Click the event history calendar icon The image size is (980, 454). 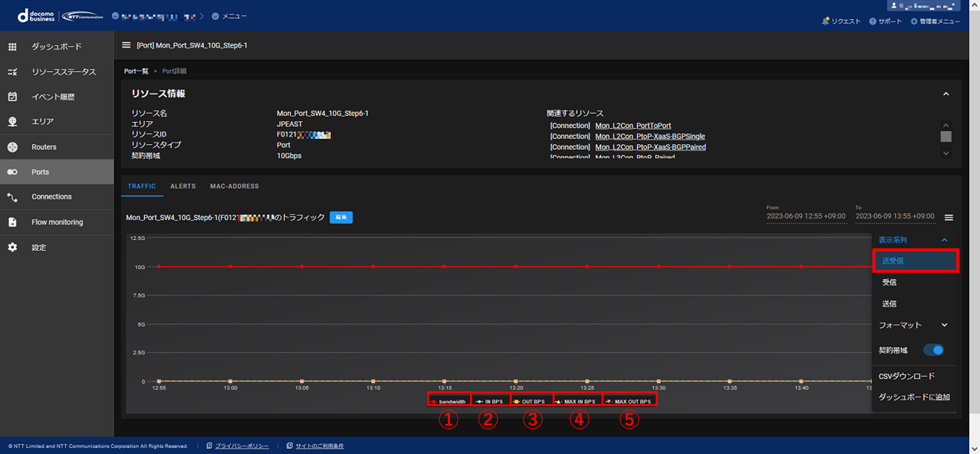(13, 97)
